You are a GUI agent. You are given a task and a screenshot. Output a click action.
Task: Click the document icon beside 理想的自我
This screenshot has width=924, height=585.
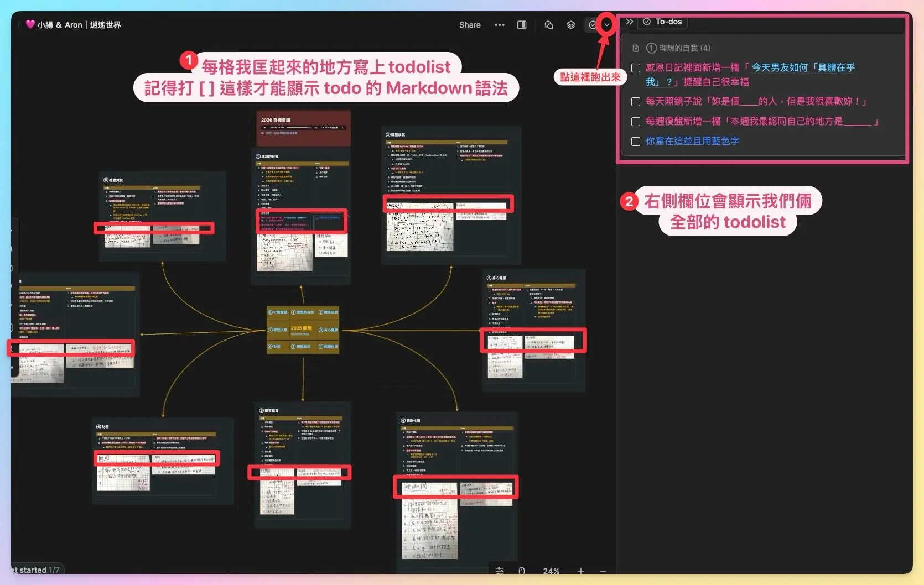635,48
